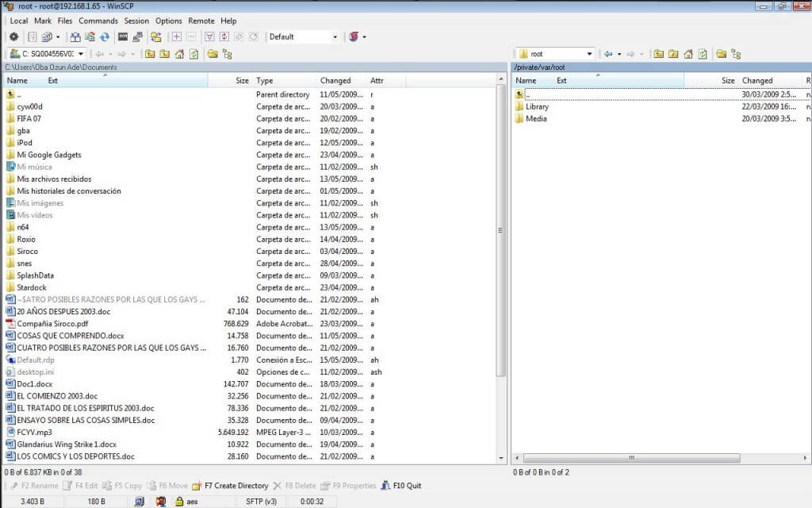Select remote 'Library' folder

point(537,106)
